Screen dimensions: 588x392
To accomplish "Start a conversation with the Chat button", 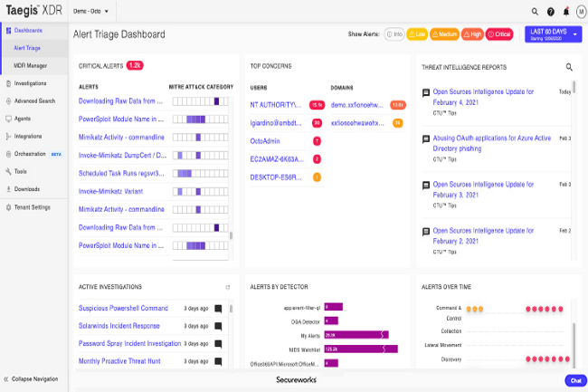I will 575,380.
